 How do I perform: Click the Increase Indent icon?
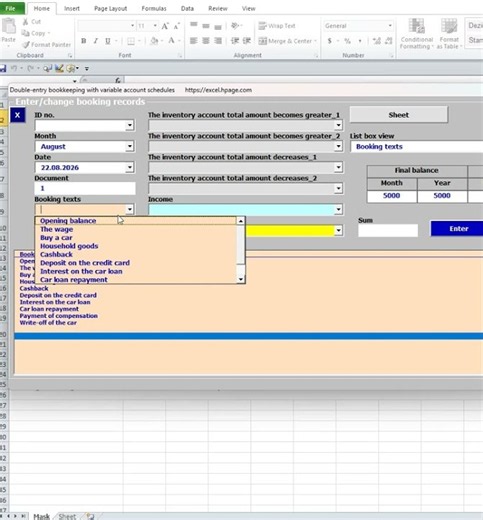point(247,41)
